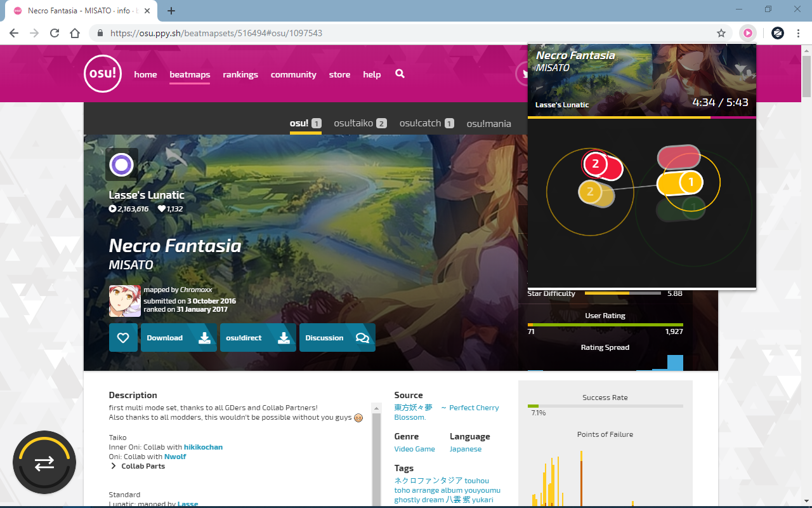Image resolution: width=812 pixels, height=508 pixels.
Task: Open the source link Perfect Cherry Blossom
Action: pos(446,412)
